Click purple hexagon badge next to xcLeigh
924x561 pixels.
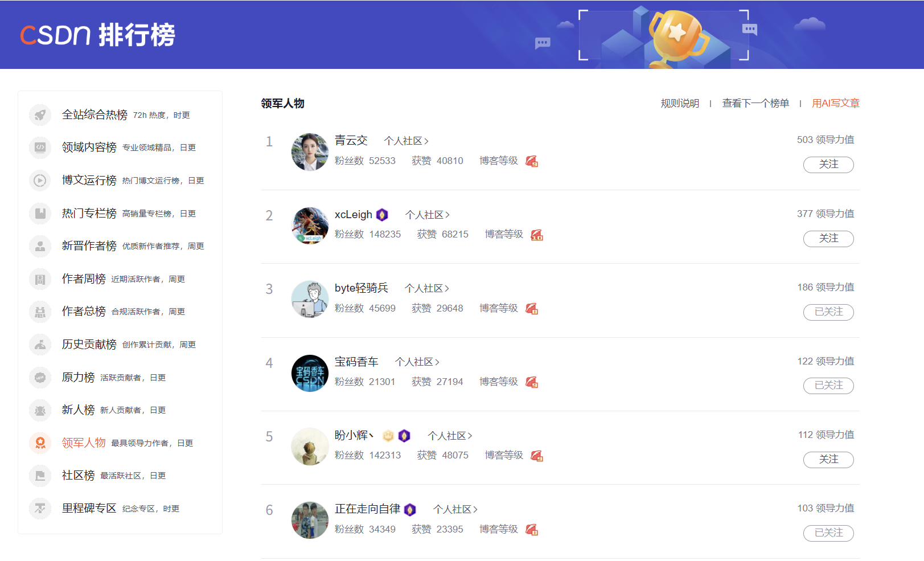coord(382,215)
